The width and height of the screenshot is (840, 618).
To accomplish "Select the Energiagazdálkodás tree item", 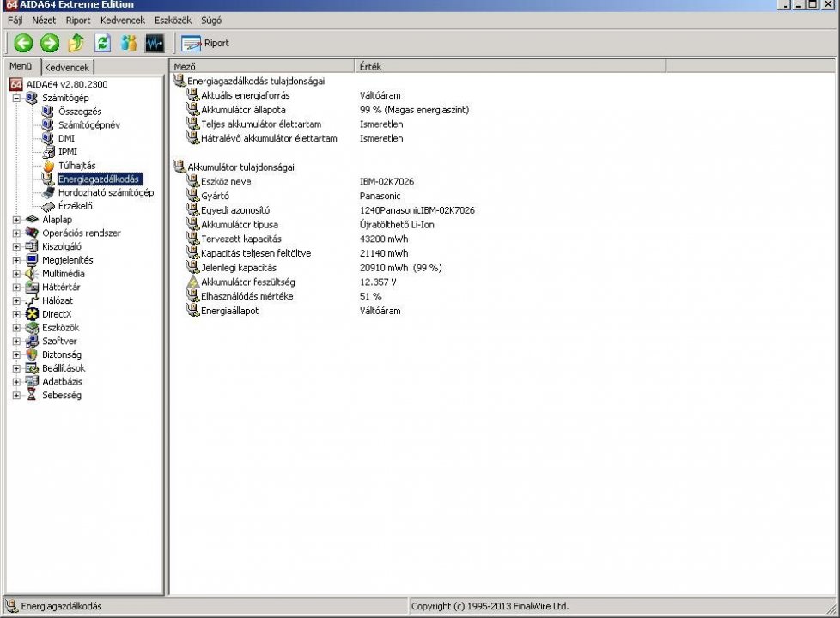I will coord(100,179).
